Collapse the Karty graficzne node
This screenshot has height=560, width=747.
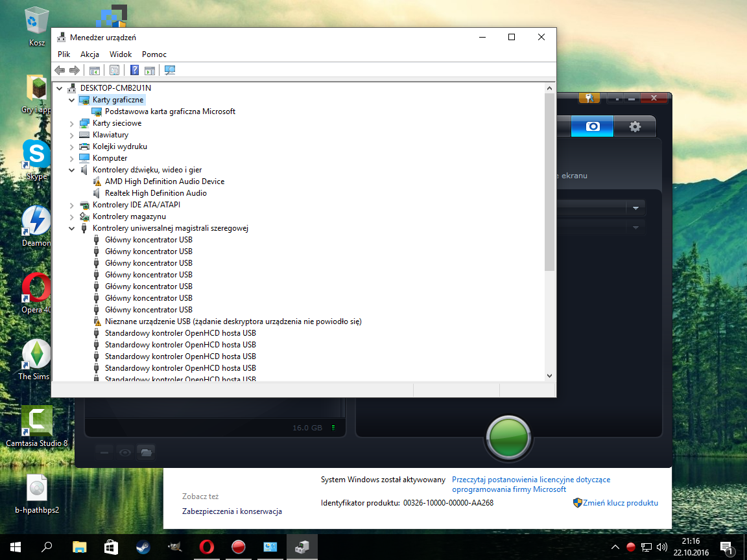[x=72, y=100]
